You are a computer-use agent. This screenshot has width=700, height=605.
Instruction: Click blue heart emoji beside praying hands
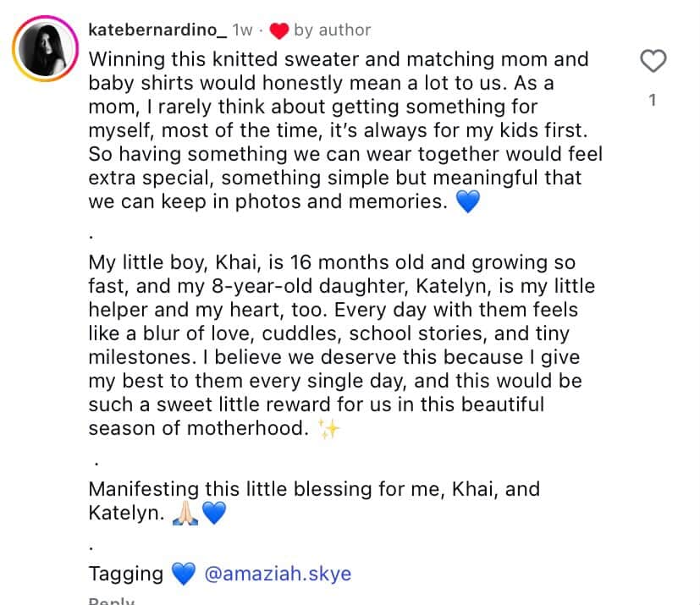[213, 514]
